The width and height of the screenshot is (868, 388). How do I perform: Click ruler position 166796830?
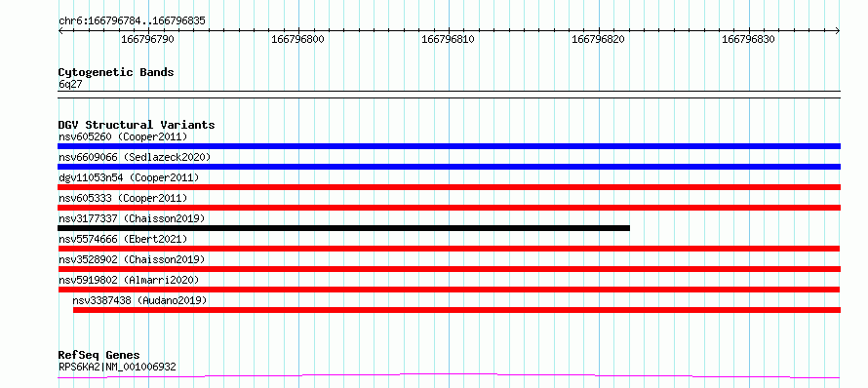pos(748,39)
